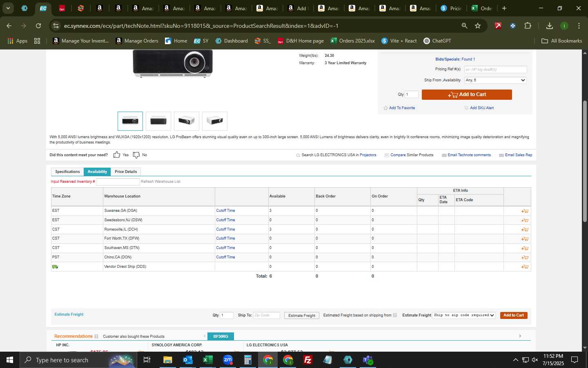The image size is (588, 368).
Task: Open the Projectors category link
Action: point(368,155)
